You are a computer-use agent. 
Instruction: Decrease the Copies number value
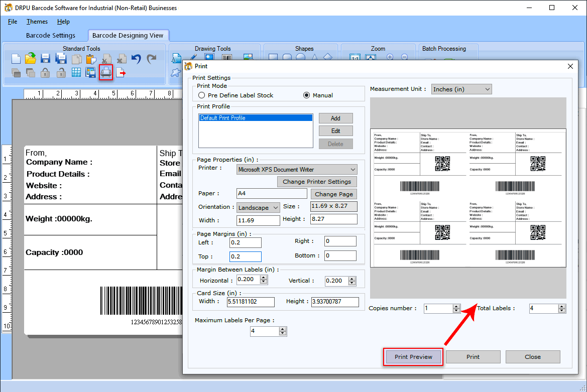coord(456,311)
